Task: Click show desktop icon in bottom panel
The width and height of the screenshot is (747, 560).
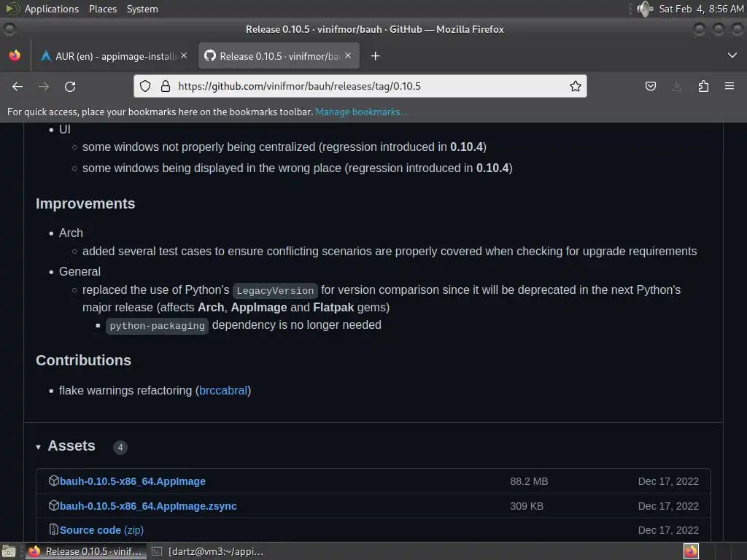Action: pos(9,551)
